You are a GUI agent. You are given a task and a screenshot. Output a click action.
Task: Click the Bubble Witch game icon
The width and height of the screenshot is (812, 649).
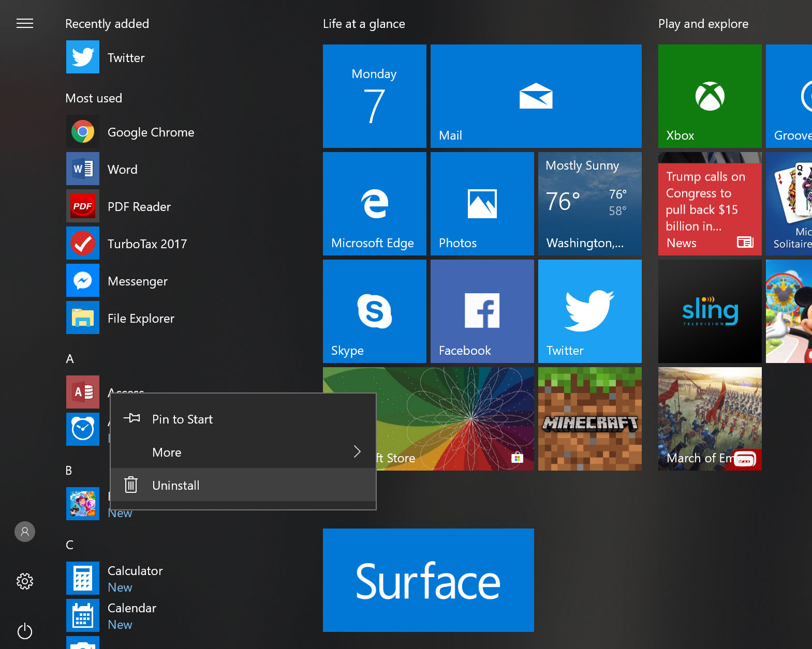(83, 504)
